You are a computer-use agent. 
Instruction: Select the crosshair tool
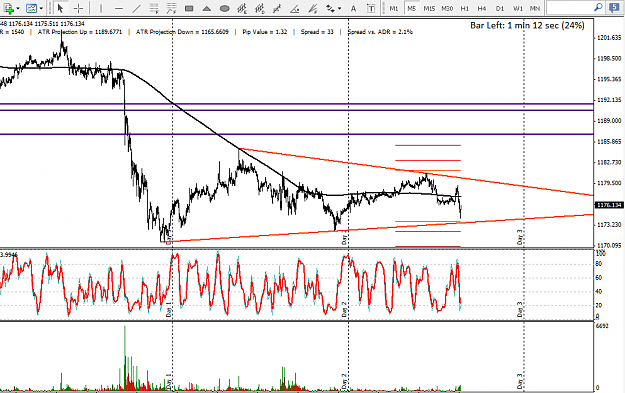[x=79, y=8]
